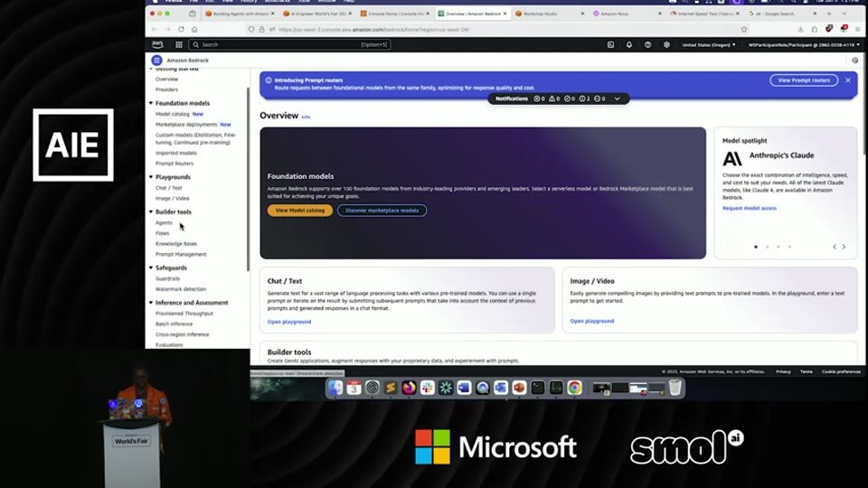
Task: Open Sublime Text from the dock
Action: pyautogui.click(x=391, y=388)
